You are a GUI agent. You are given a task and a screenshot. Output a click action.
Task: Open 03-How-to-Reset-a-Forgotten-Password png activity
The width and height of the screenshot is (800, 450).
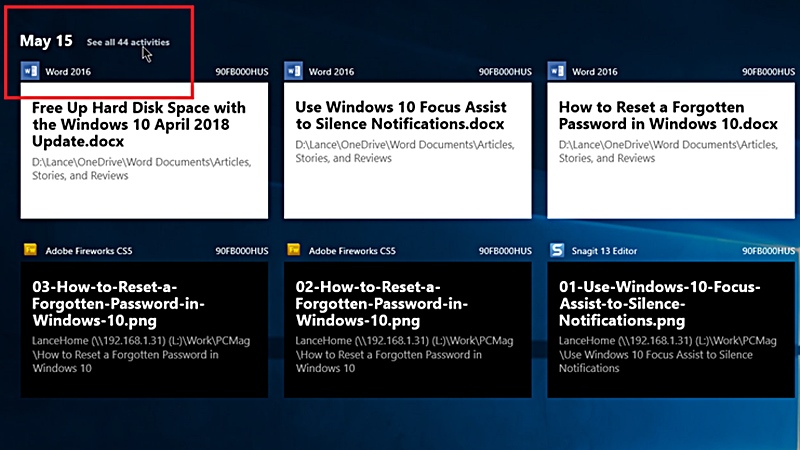(144, 330)
